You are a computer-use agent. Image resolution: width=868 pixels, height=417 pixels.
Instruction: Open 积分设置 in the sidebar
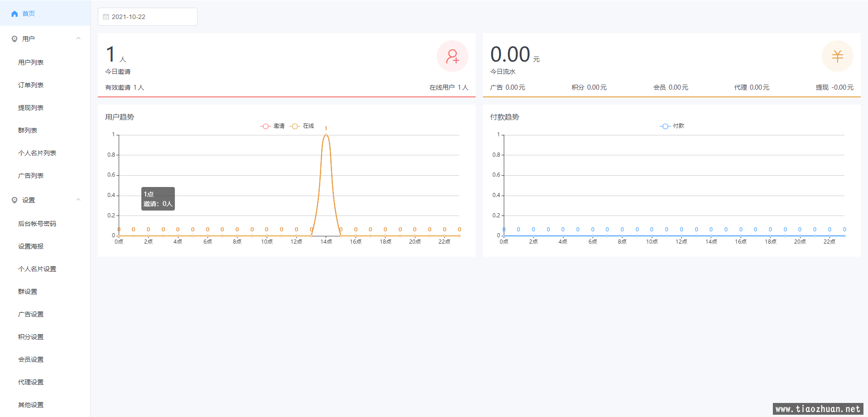[x=31, y=337]
